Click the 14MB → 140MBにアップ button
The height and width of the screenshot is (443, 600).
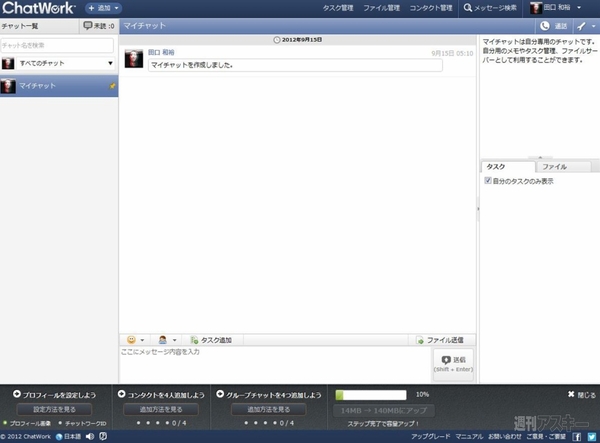click(x=384, y=410)
